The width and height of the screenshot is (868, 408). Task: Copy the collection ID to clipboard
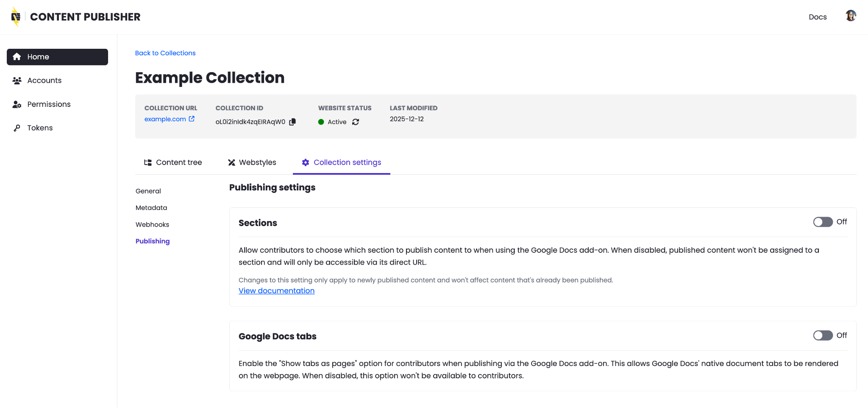click(x=292, y=122)
